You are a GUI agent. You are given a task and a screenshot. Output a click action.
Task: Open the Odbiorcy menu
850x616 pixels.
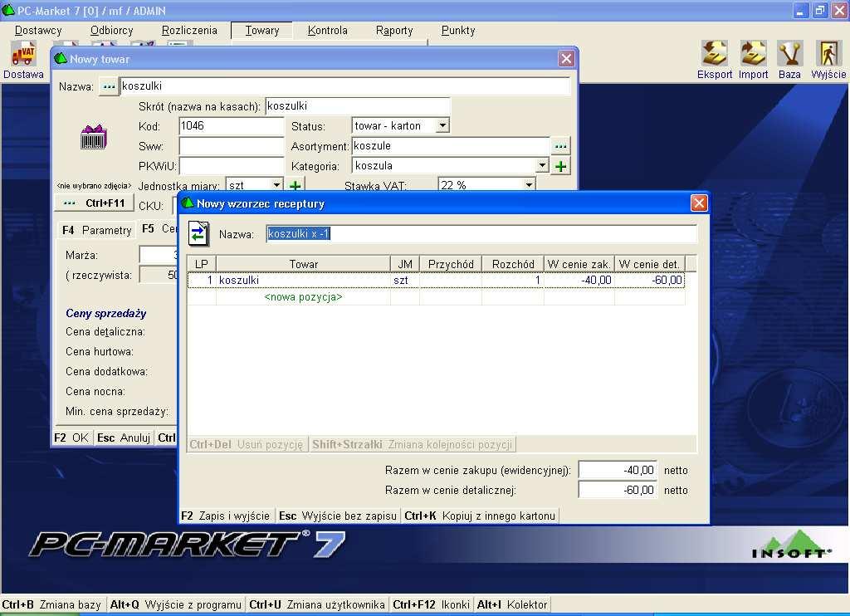click(112, 31)
